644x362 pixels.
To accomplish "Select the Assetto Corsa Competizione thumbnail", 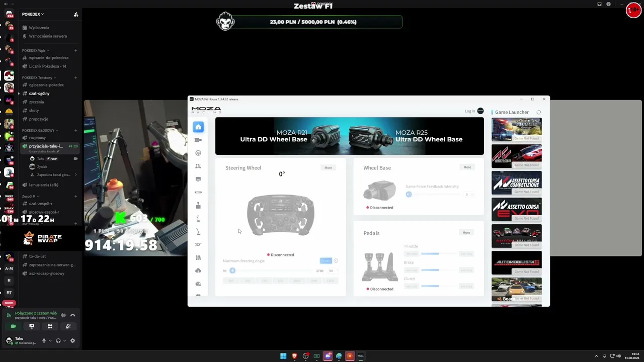I will [x=517, y=183].
